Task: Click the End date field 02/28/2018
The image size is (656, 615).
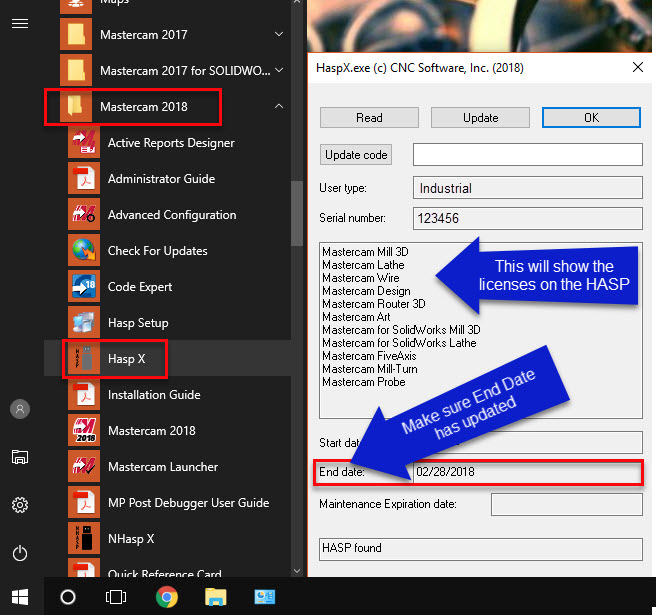Action: [x=528, y=472]
